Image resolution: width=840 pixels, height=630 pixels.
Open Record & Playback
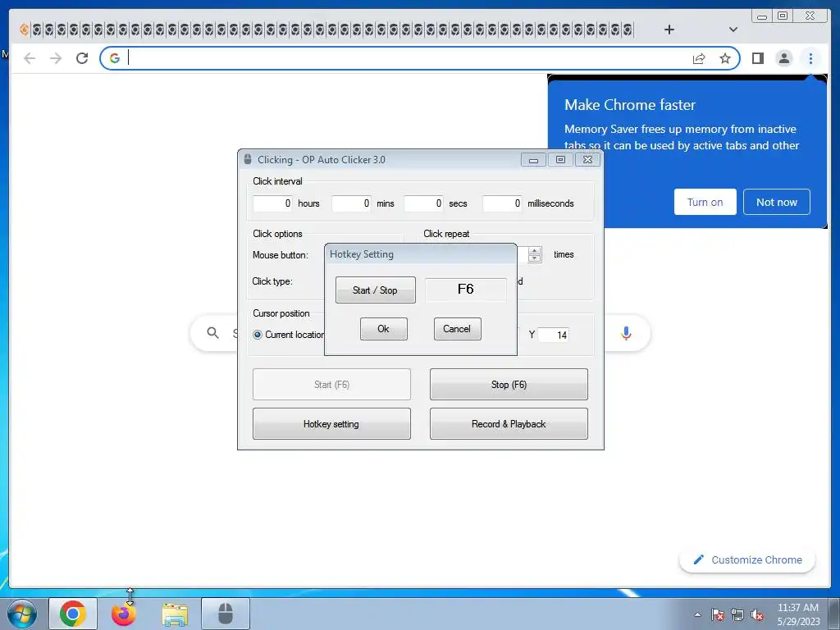pos(509,424)
